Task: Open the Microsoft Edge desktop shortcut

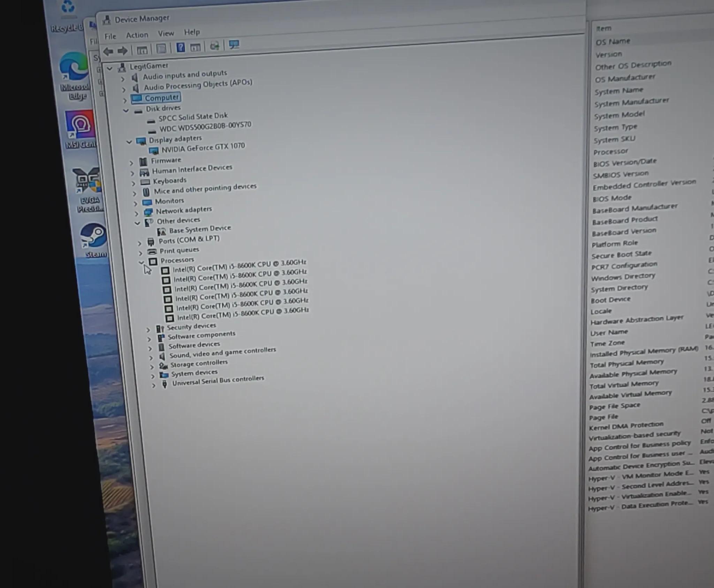Action: 75,76
